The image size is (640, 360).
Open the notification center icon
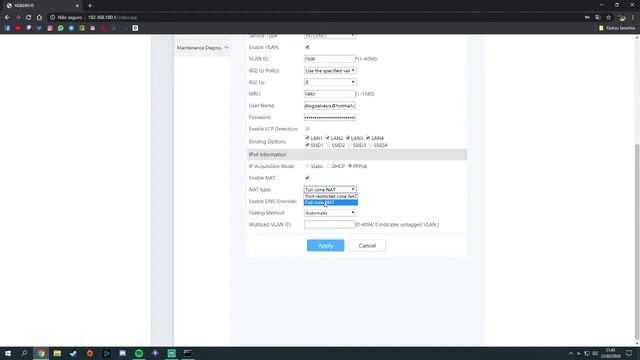click(629, 353)
